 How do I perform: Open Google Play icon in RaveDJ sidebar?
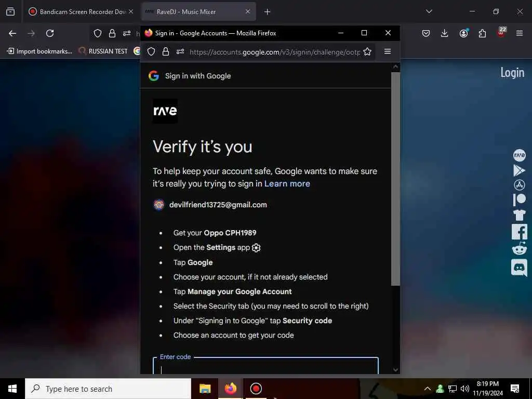click(x=519, y=170)
